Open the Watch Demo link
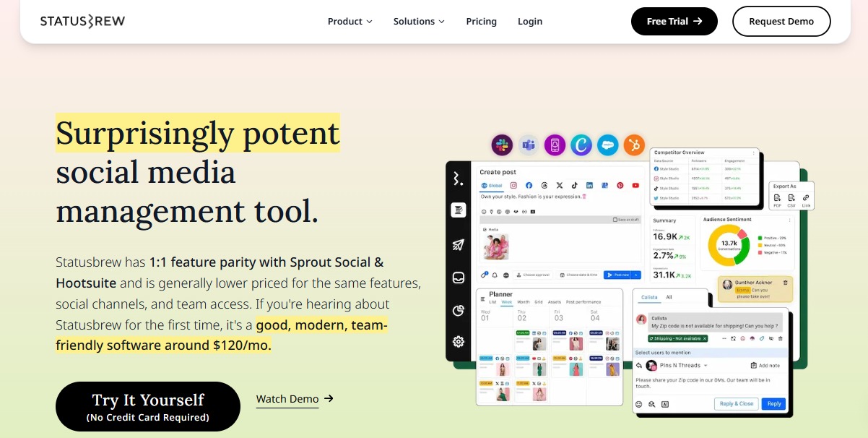Image resolution: width=868 pixels, height=438 pixels. tap(287, 398)
